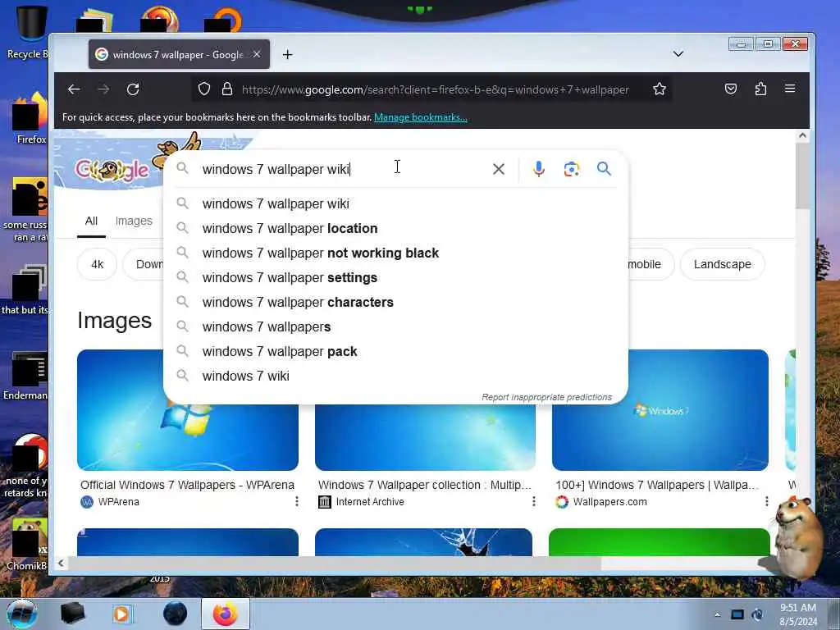Open 100+ Windows 7 Wallpapers title link
This screenshot has width=840, height=630.
[657, 485]
